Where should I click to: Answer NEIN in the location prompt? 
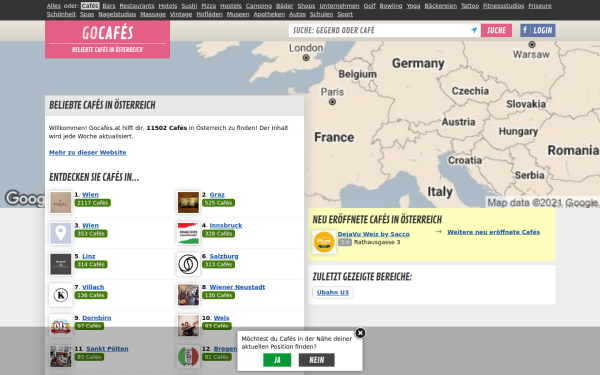(x=316, y=360)
